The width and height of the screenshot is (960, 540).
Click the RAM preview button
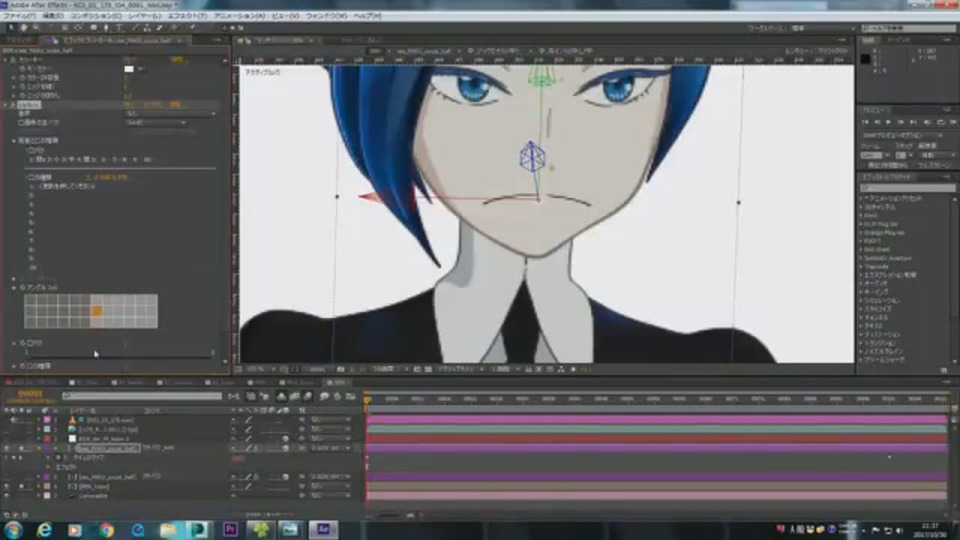(953, 122)
